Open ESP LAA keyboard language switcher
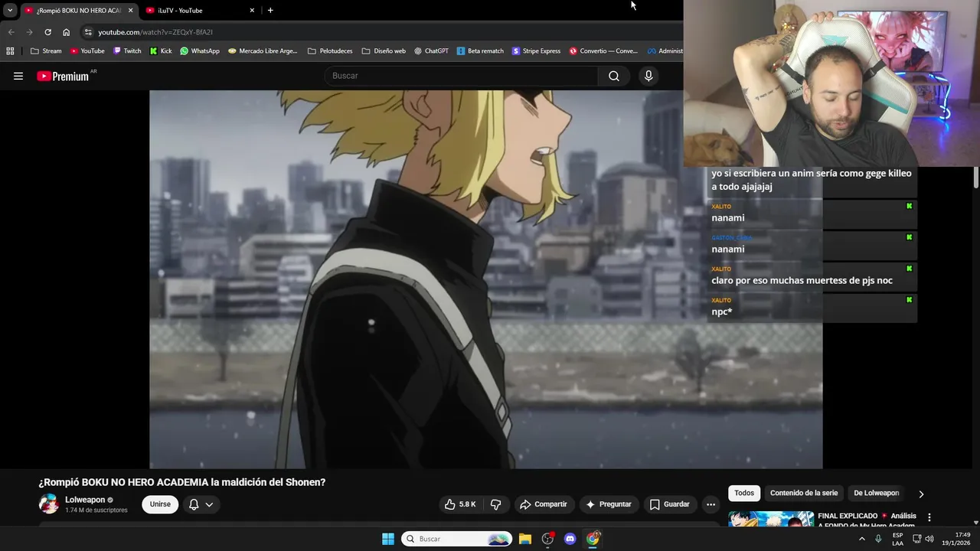980x551 pixels. 897,539
